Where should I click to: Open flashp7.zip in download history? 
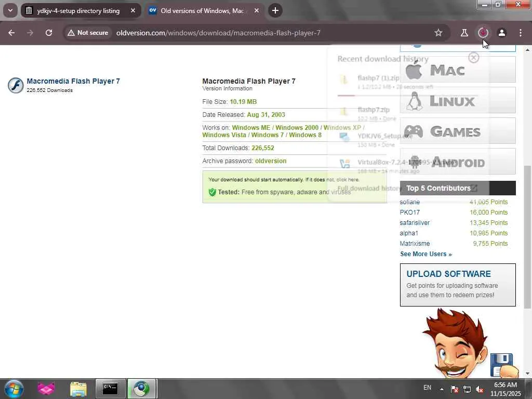pos(407,114)
